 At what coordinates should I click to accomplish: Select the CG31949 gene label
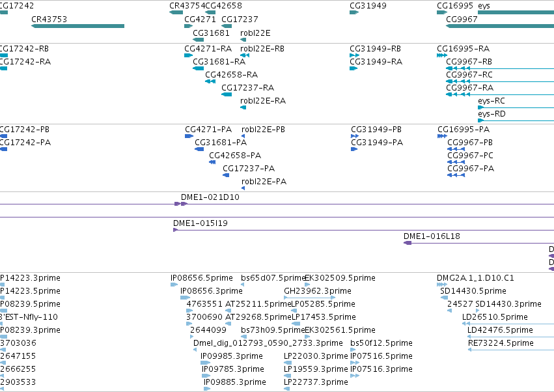click(x=368, y=6)
